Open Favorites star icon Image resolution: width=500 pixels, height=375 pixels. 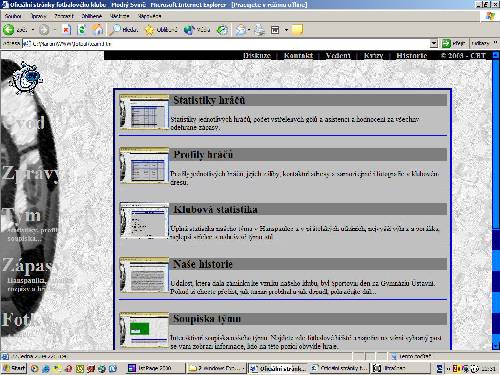(x=150, y=30)
